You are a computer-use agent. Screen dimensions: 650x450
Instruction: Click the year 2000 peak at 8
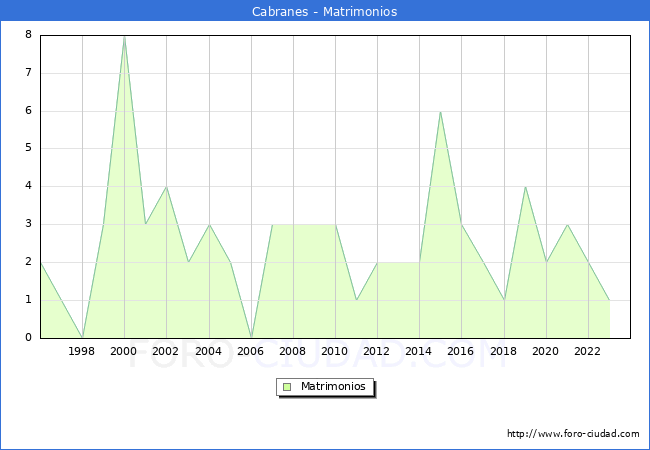[124, 37]
